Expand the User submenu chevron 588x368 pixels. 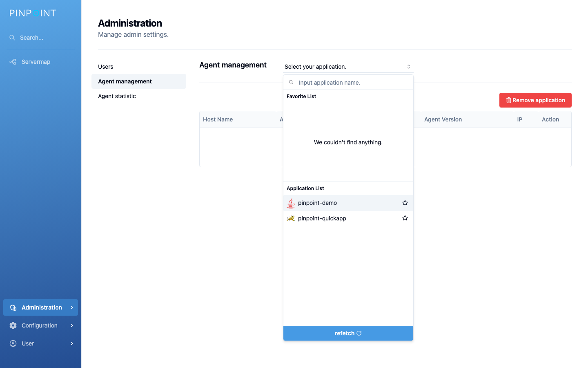[72, 343]
